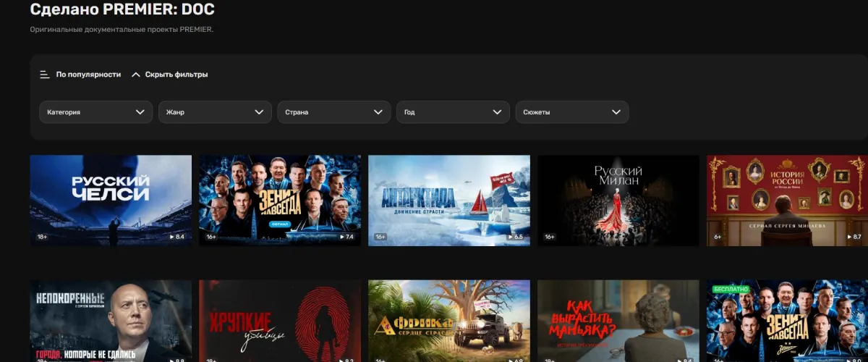Screen dimensions: 868x362
Task: Open the Русский Челси documentary card
Action: click(x=111, y=201)
